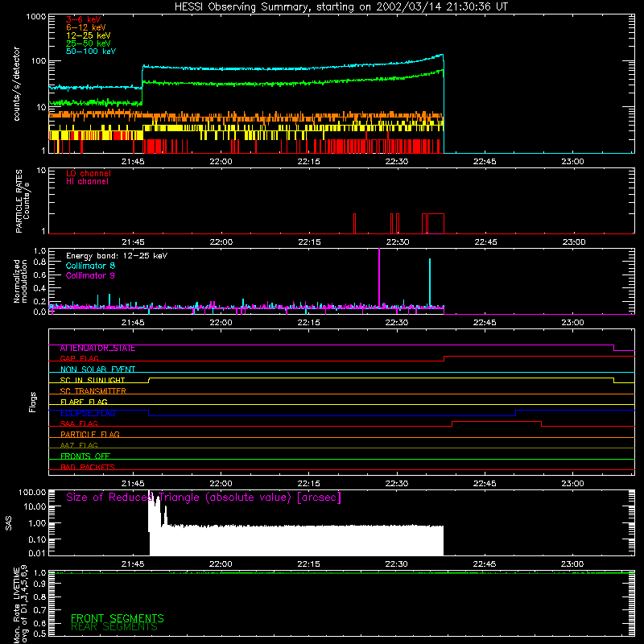
Task: Click the SAS axis label
Action: coord(9,523)
